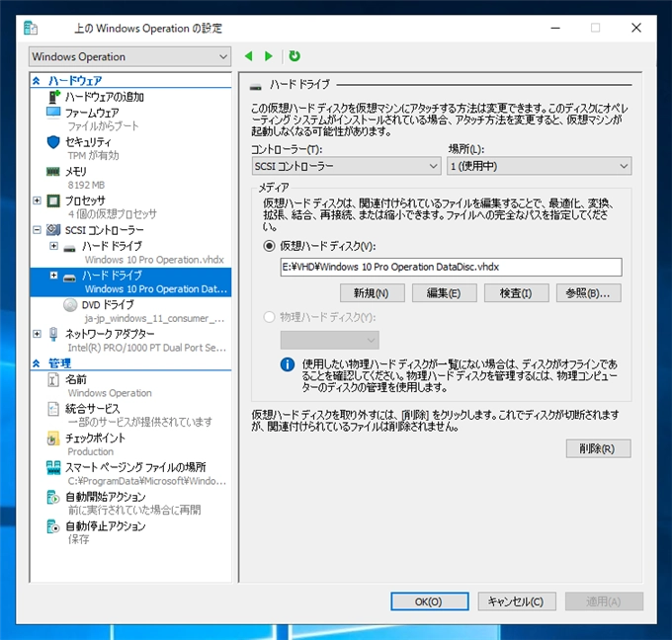Click the blue information icon
672x640 pixels.
coord(288,364)
